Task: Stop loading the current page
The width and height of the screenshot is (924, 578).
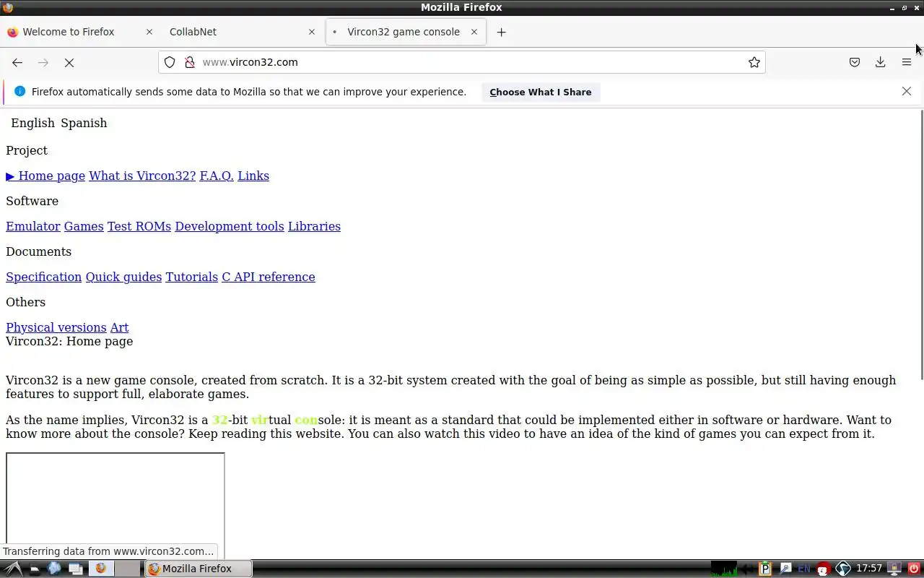Action: tap(69, 62)
